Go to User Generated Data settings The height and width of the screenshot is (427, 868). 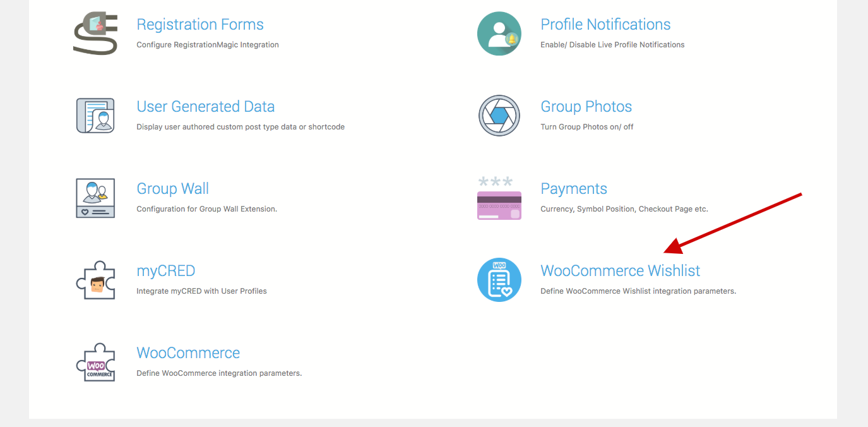206,107
